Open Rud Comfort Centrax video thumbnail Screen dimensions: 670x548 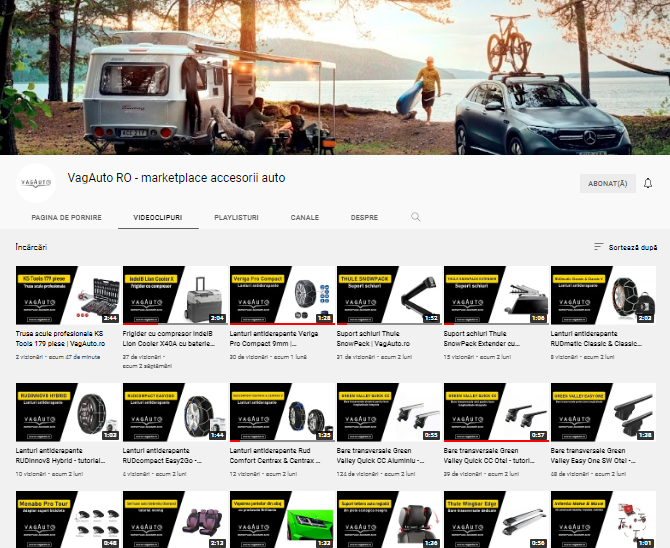coord(282,412)
